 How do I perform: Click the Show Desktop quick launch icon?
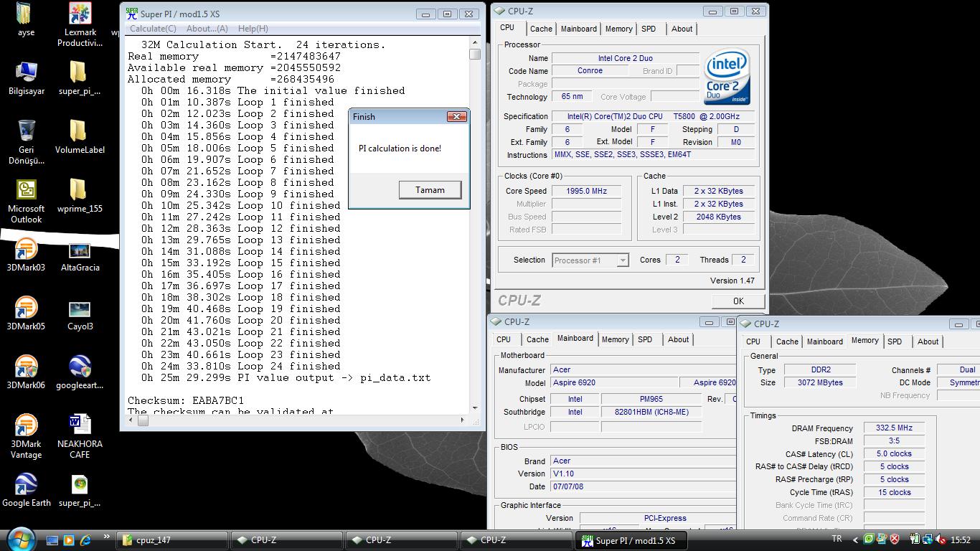pos(52,540)
